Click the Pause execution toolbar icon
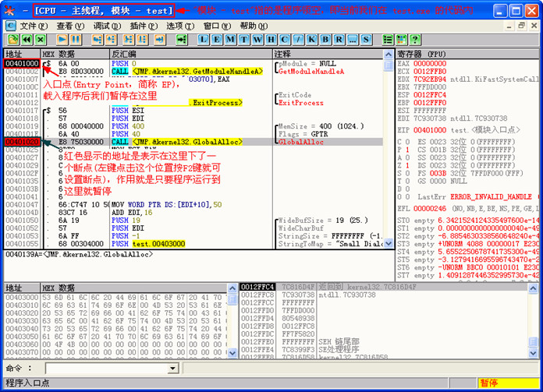 76,40
